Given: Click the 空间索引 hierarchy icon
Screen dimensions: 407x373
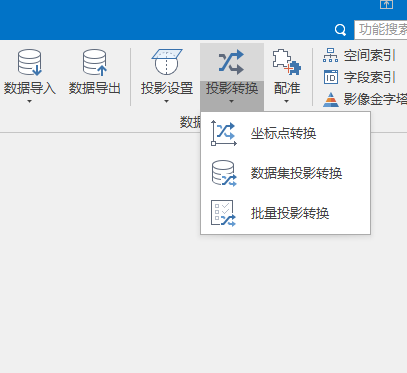Looking at the screenshot, I should pos(330,55).
